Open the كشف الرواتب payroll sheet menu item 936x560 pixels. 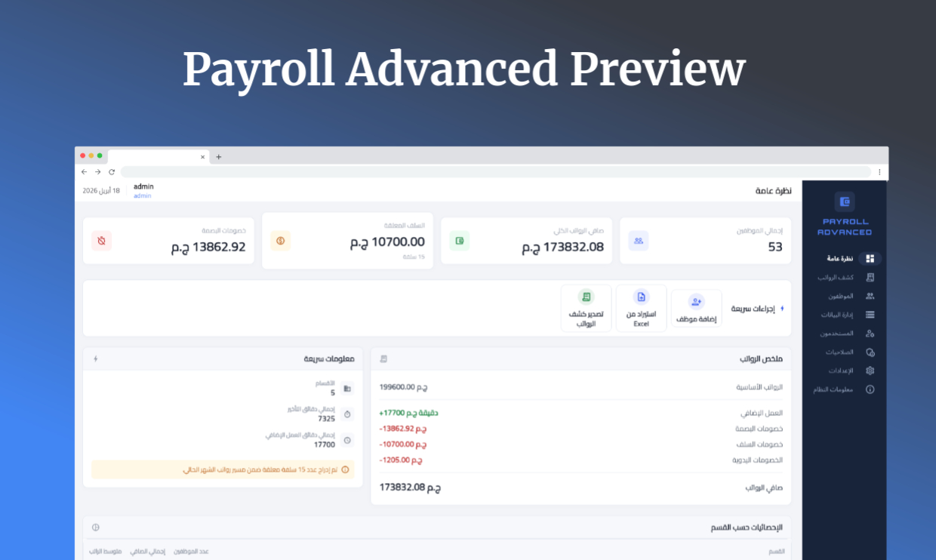click(x=845, y=278)
